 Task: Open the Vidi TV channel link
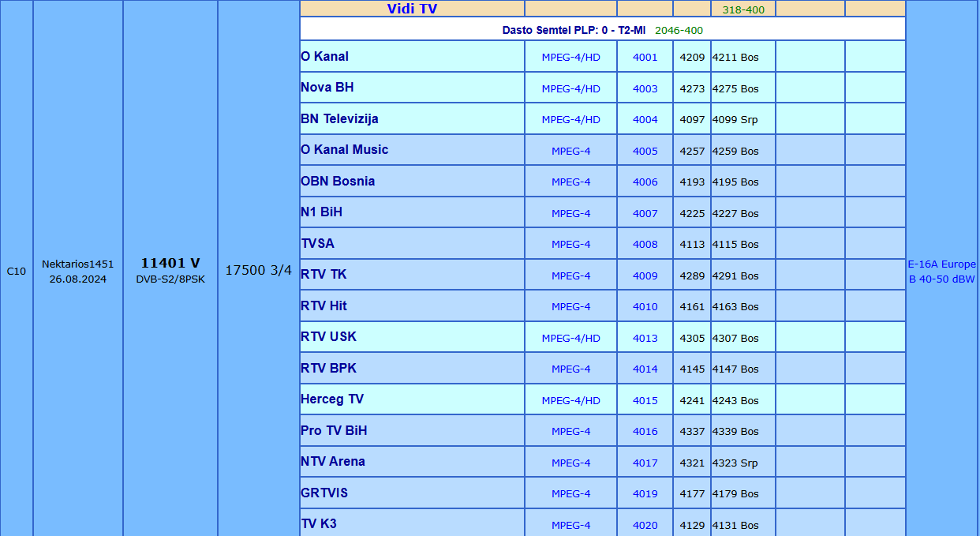(412, 9)
